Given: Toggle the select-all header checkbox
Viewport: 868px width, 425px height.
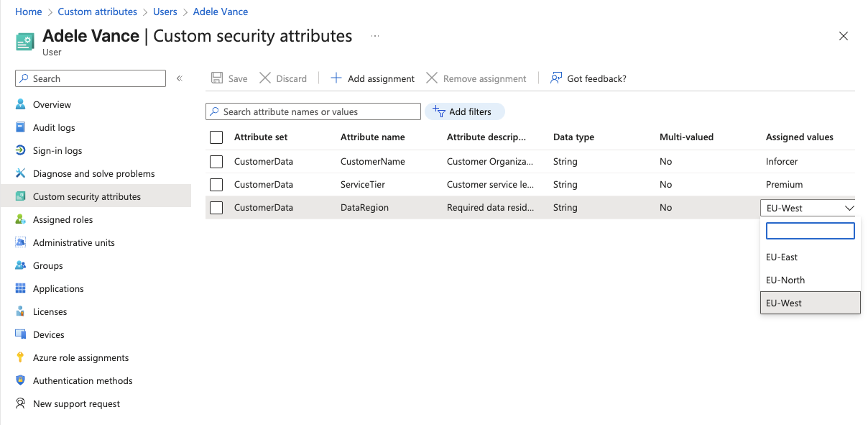Looking at the screenshot, I should [216, 137].
